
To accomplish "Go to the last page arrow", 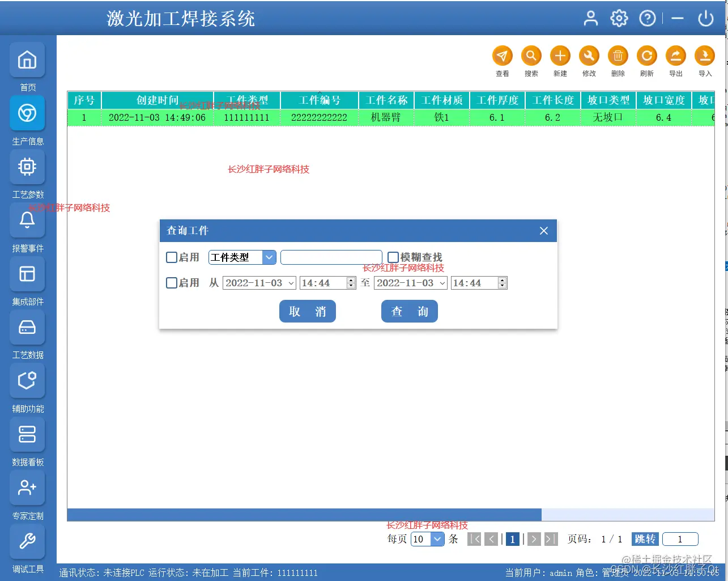I will click(551, 539).
